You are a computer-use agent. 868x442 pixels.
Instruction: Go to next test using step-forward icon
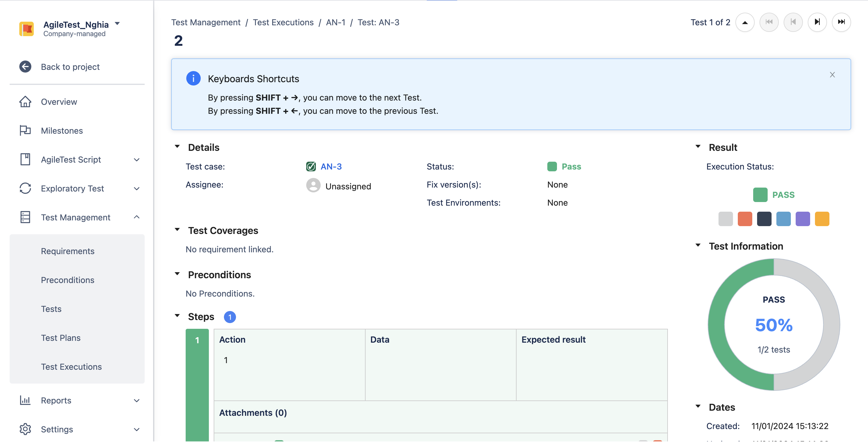(817, 22)
